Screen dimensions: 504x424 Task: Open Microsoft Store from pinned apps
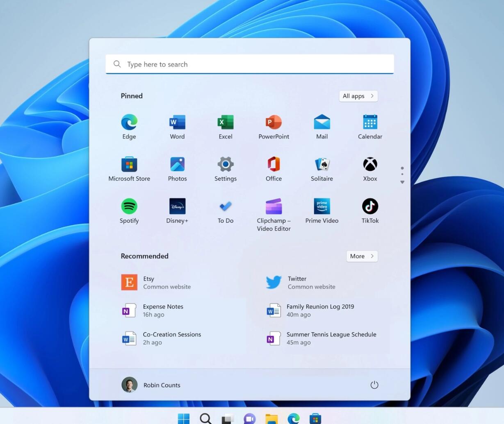tap(129, 169)
